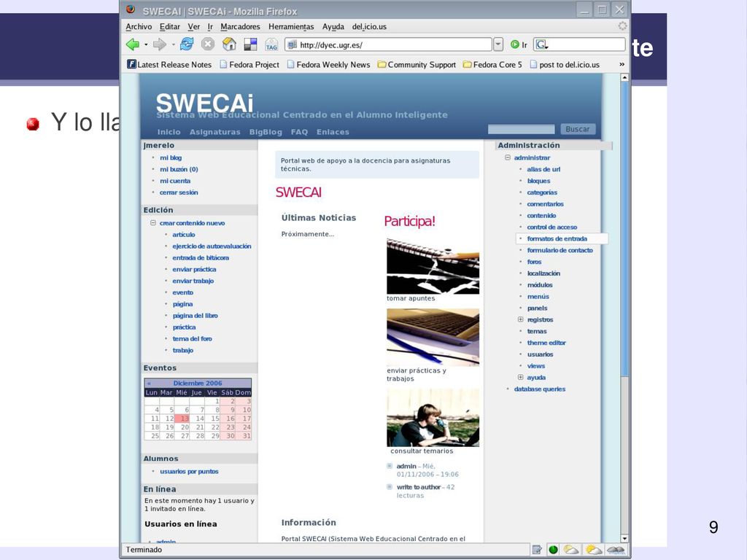Click the consultar temarios student thumbnail
Viewport: 747px width, 560px height.
pos(433,418)
